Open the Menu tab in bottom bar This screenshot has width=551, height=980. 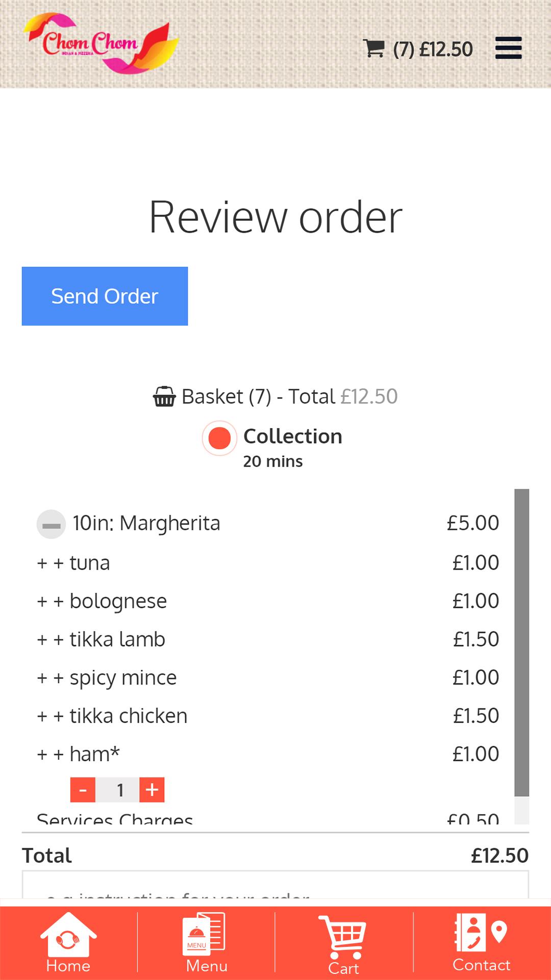click(x=206, y=942)
